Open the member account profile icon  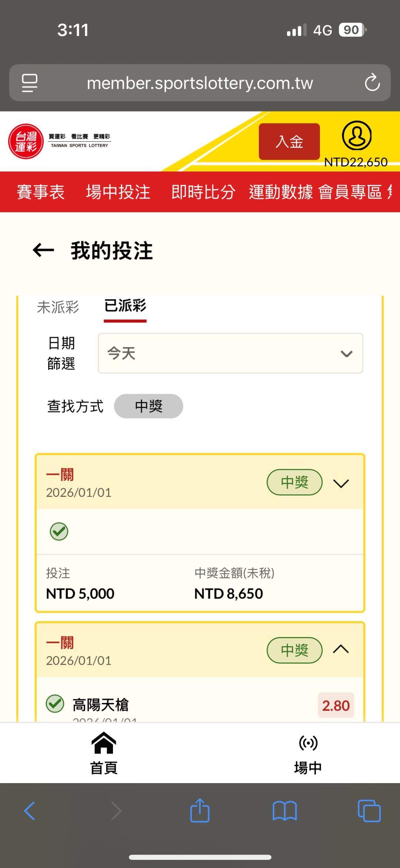[x=356, y=136]
